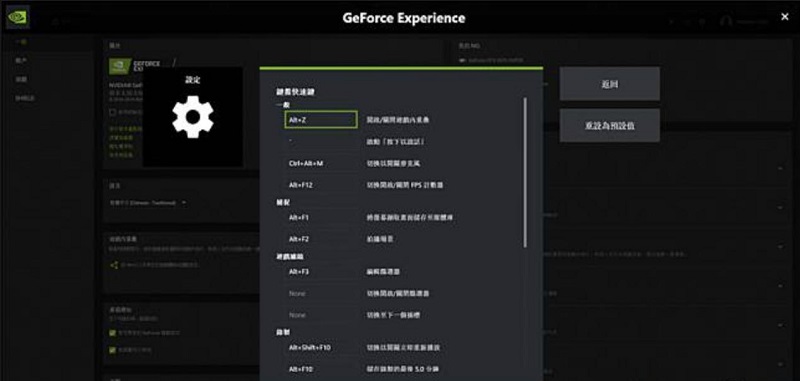Viewport: 800px width, 381px height.
Task: Select the Alt+F12 FPS counter shortcut field
Action: [321, 185]
